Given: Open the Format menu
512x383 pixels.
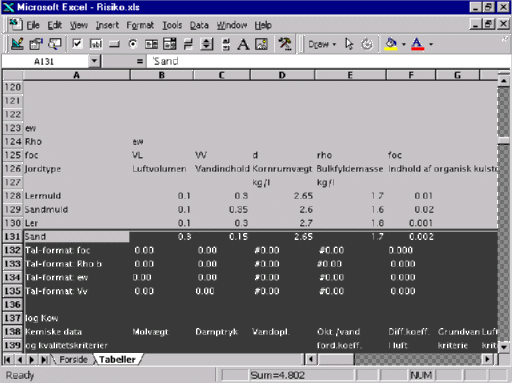Looking at the screenshot, I should [140, 25].
